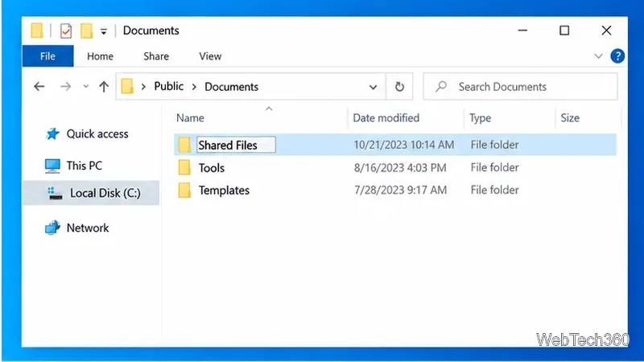
Task: Click File folder type of Tools row
Action: [494, 167]
